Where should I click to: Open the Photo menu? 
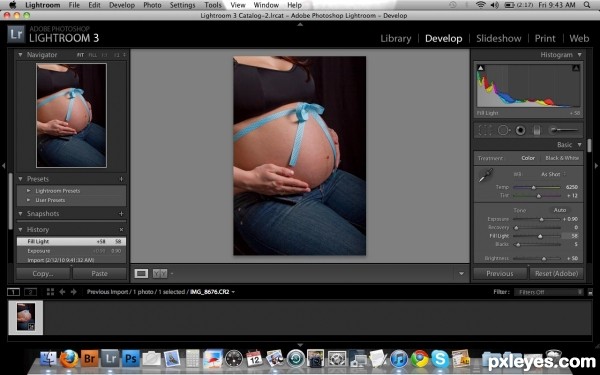click(152, 5)
